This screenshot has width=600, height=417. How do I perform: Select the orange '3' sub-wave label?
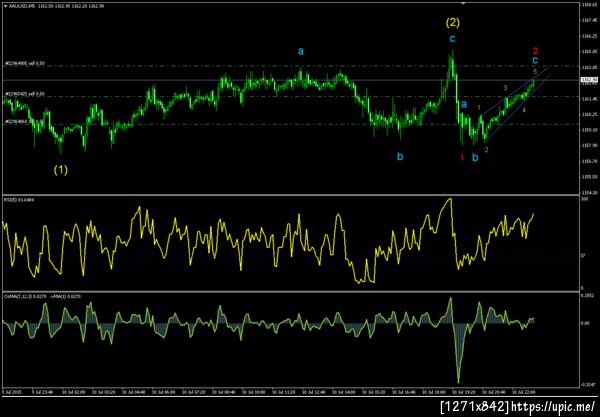(x=505, y=88)
